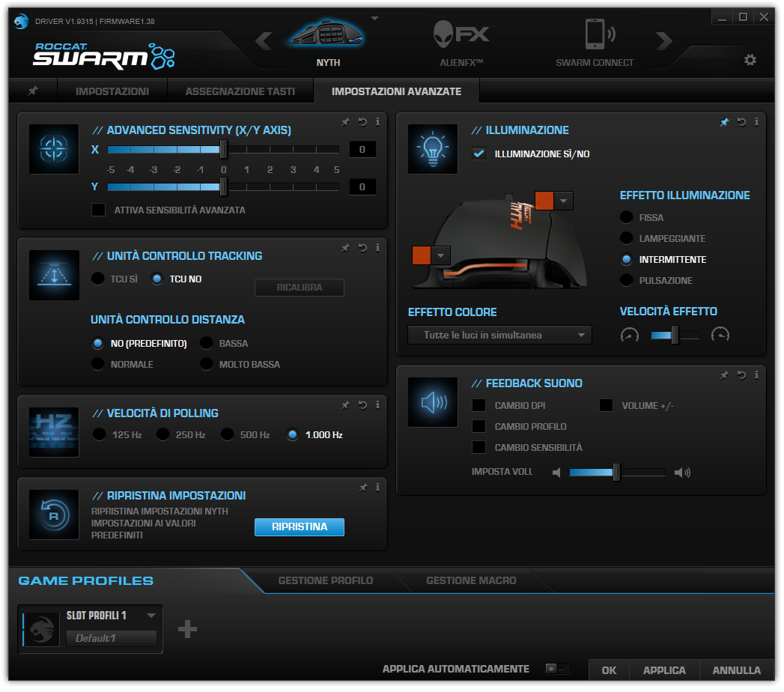Screen dimensions: 784x692
Task: Reset the Feedback Suono panel
Action: 741,375
